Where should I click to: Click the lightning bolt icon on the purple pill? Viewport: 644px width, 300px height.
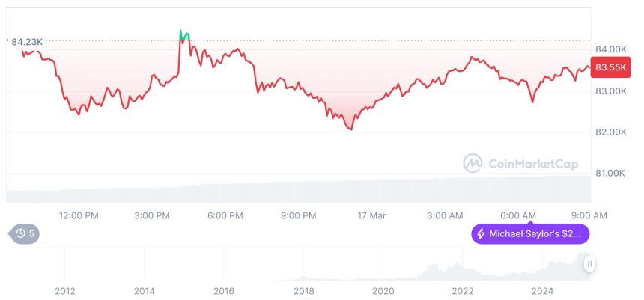481,234
